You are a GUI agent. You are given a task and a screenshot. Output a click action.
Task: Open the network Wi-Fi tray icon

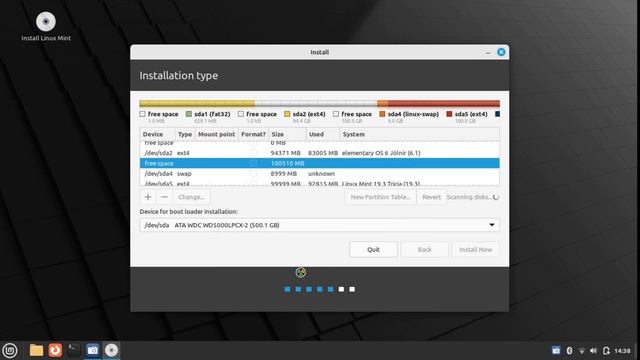coord(582,351)
